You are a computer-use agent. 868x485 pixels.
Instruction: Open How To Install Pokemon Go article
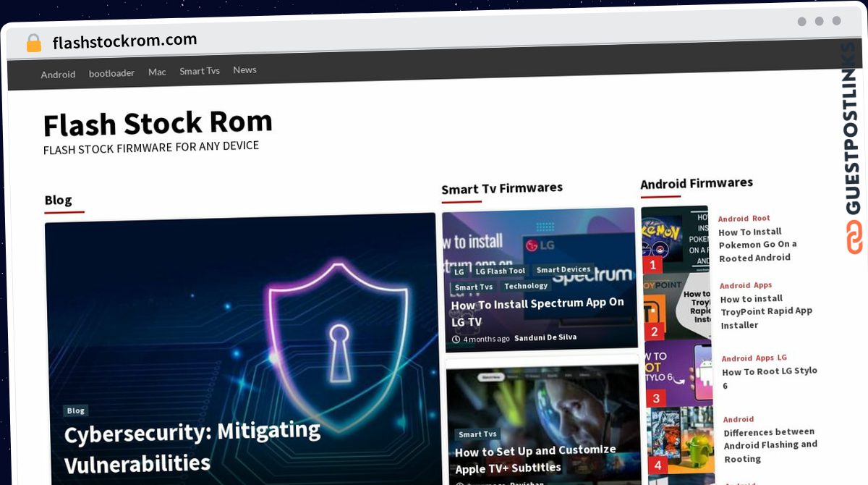pos(757,245)
